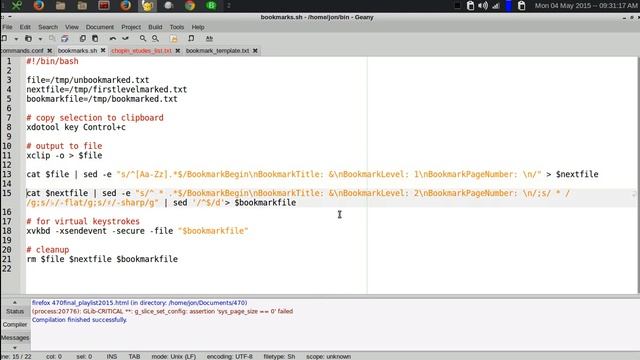Click the orange document toolbar icon
The width and height of the screenshot is (640, 360).
coord(174,38)
